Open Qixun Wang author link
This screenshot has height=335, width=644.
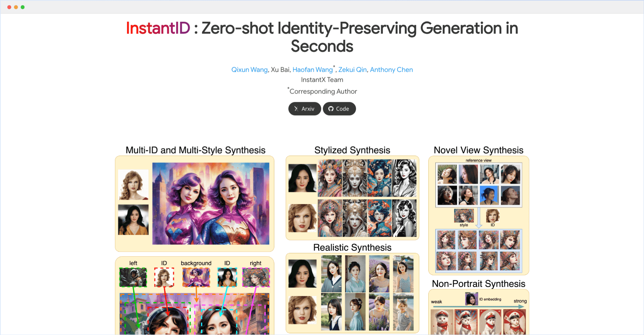[x=249, y=70]
